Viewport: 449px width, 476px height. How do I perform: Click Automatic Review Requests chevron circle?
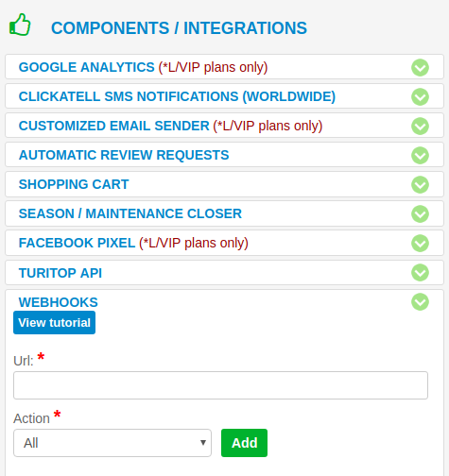(420, 155)
